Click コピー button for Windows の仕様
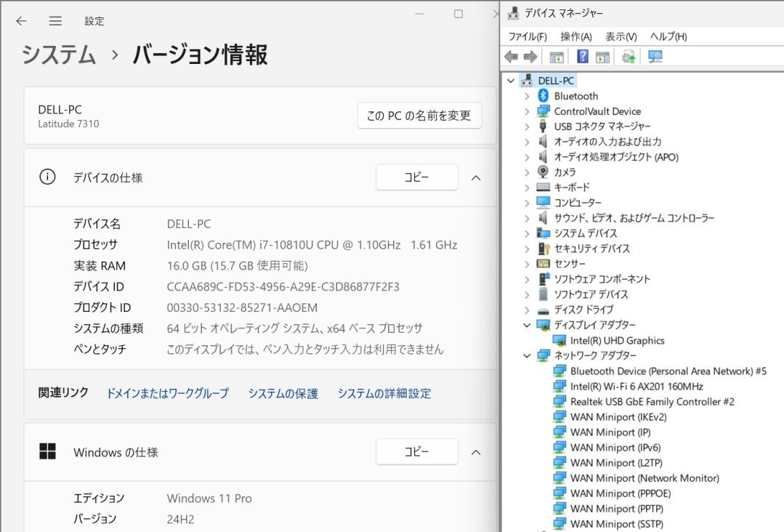This screenshot has height=532, width=784. [416, 451]
